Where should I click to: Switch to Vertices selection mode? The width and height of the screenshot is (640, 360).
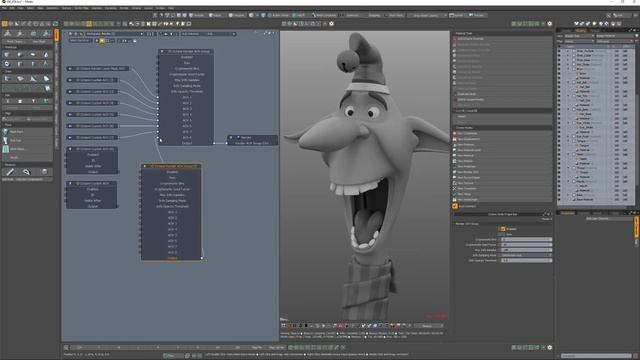(x=197, y=15)
